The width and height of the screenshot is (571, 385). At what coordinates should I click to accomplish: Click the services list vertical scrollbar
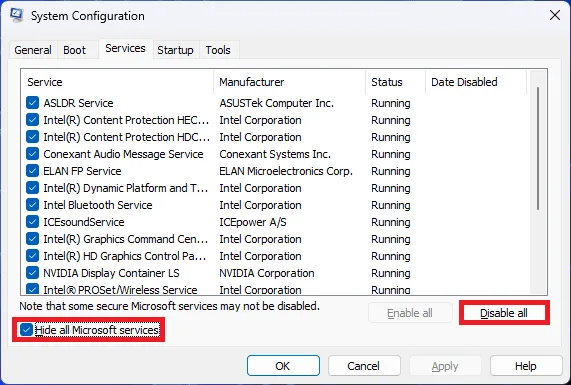point(538,148)
